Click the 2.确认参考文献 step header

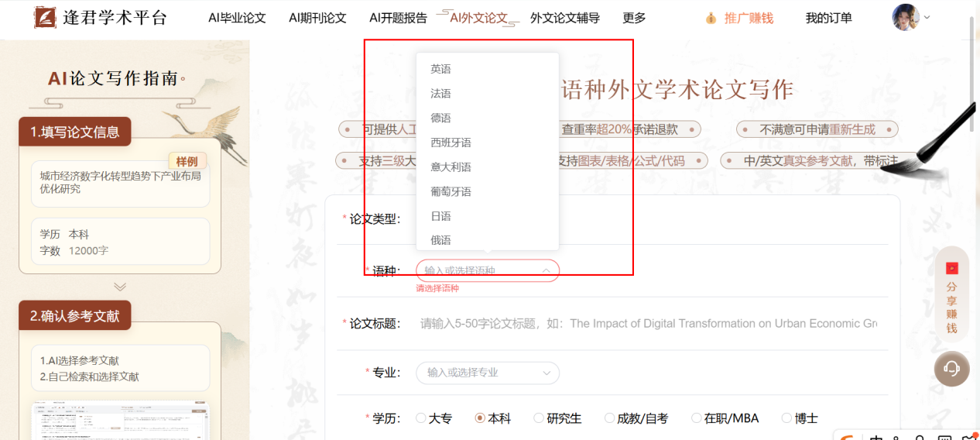coord(75,316)
